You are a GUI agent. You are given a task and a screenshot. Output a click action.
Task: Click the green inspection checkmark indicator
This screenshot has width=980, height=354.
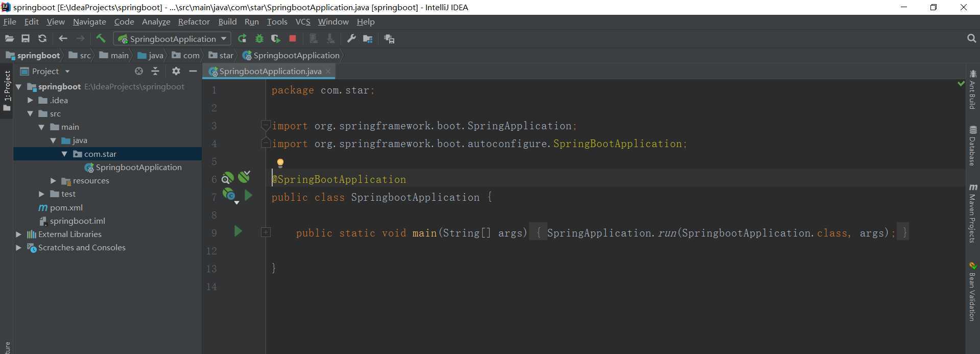tap(961, 83)
